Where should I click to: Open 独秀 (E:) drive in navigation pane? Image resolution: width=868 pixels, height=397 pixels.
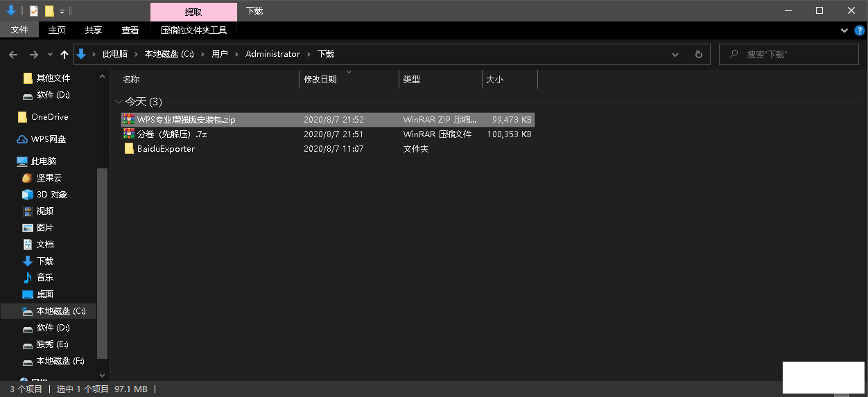[52, 344]
